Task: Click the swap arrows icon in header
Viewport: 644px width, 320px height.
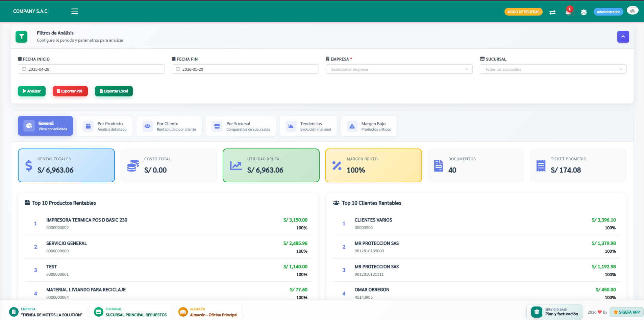Action: coord(552,12)
